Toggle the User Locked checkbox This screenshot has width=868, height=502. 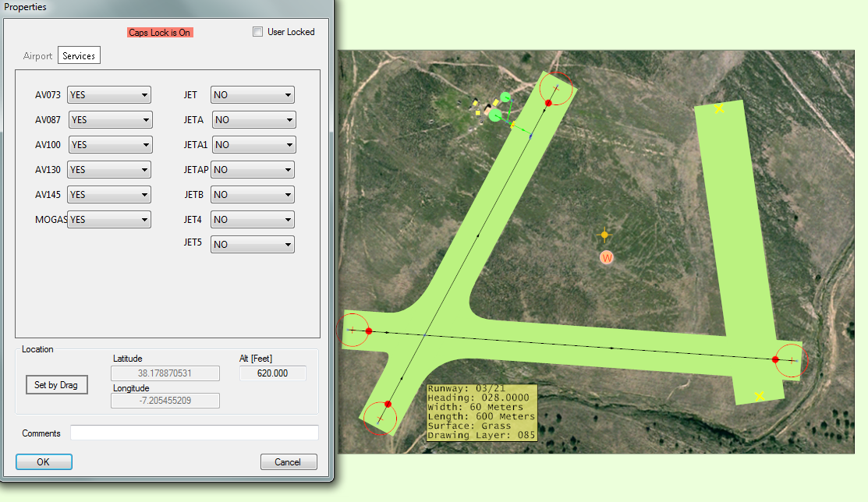258,32
